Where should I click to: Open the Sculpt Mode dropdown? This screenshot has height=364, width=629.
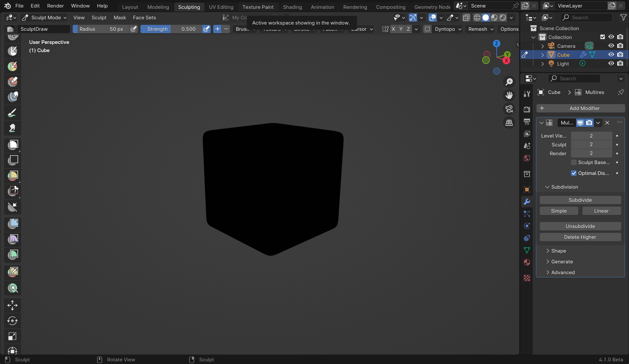tap(44, 18)
